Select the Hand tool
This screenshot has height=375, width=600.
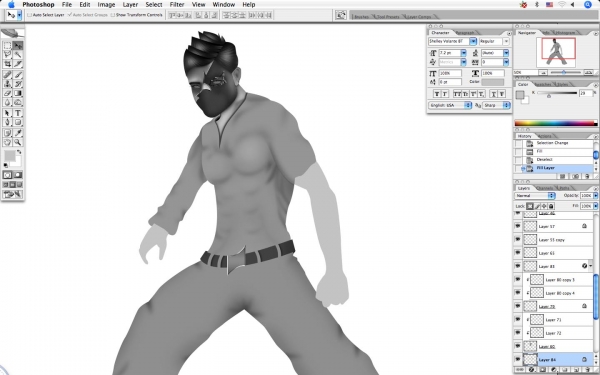[7, 142]
